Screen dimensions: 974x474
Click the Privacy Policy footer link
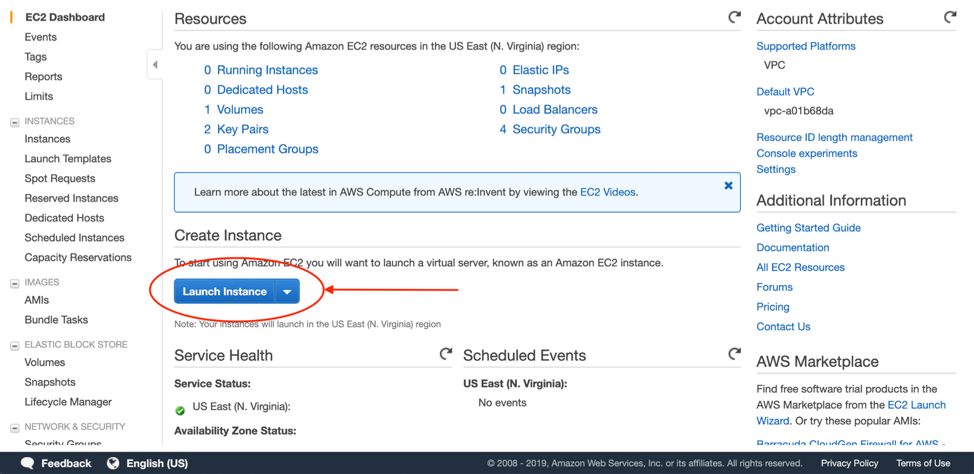pos(849,463)
